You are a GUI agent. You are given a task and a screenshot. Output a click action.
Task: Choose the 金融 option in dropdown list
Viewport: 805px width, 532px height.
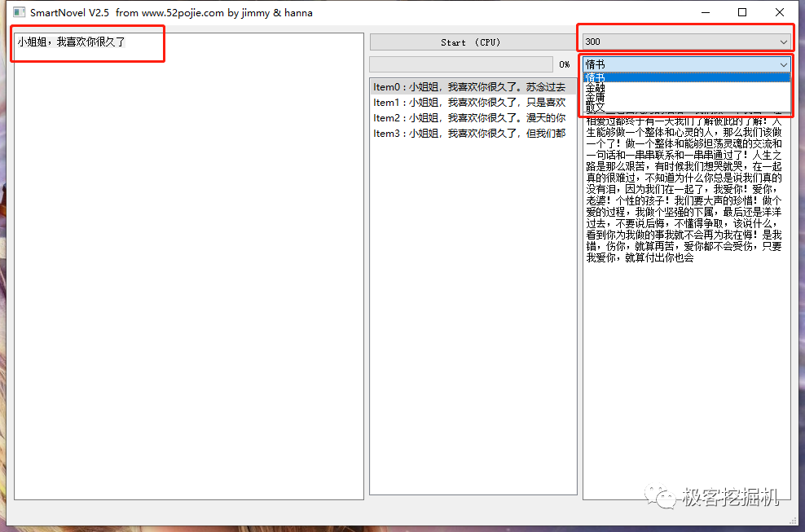(687, 87)
